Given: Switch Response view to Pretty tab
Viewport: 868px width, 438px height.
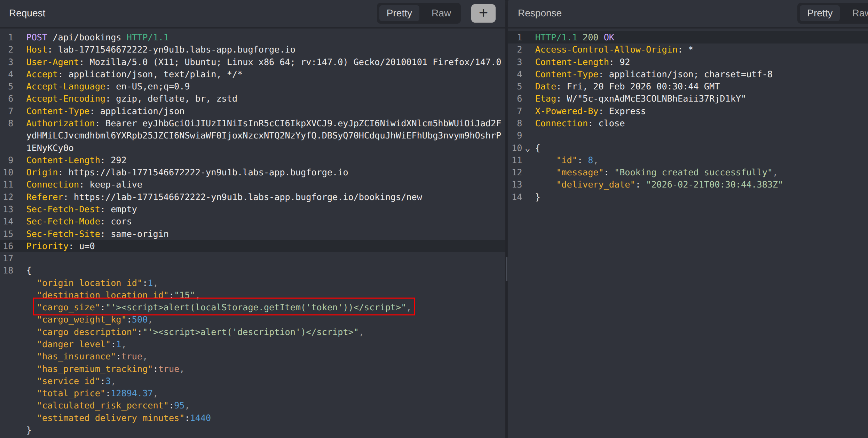Looking at the screenshot, I should pyautogui.click(x=820, y=13).
